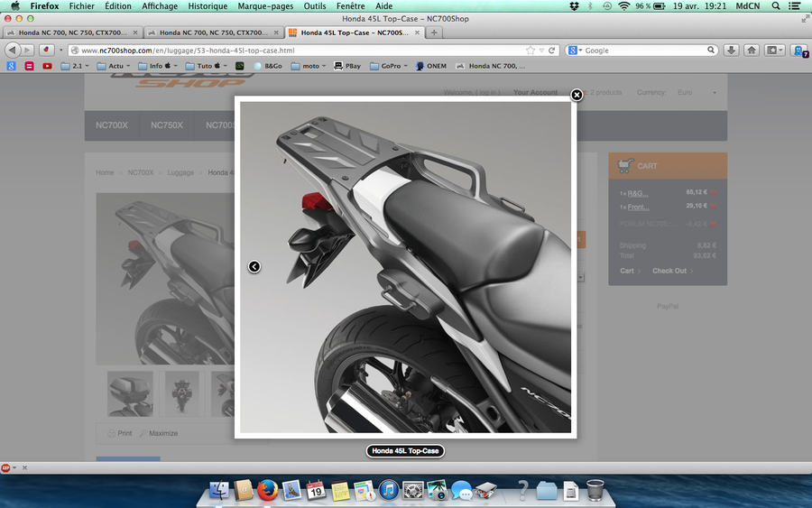Open the moto bookmarks folder dropdown
Viewport: 812px width, 508px height.
coord(310,66)
